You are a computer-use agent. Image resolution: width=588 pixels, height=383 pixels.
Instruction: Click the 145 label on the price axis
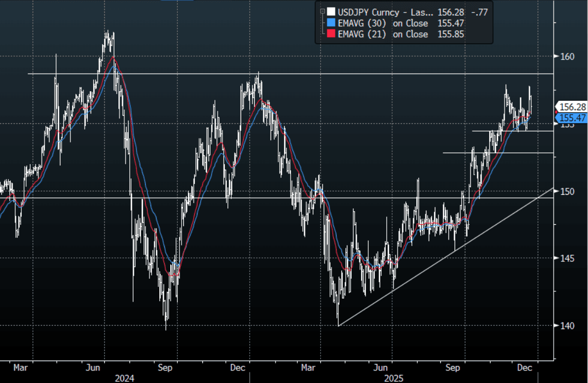click(x=567, y=258)
